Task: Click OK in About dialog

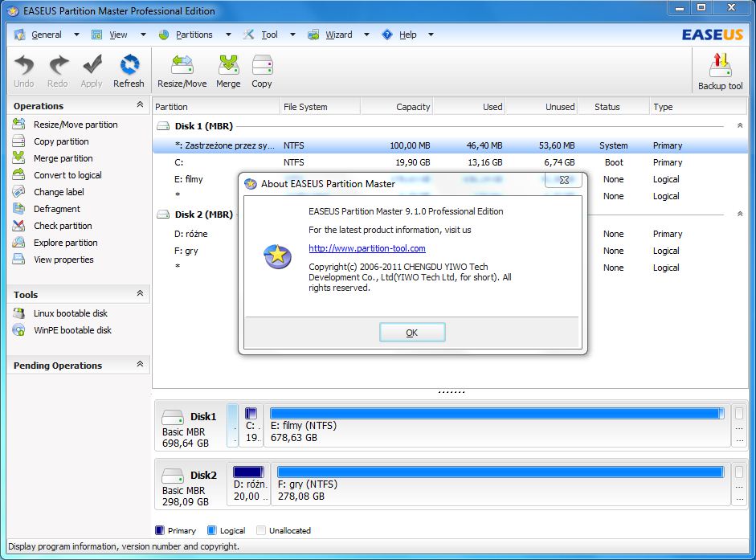Action: (412, 333)
